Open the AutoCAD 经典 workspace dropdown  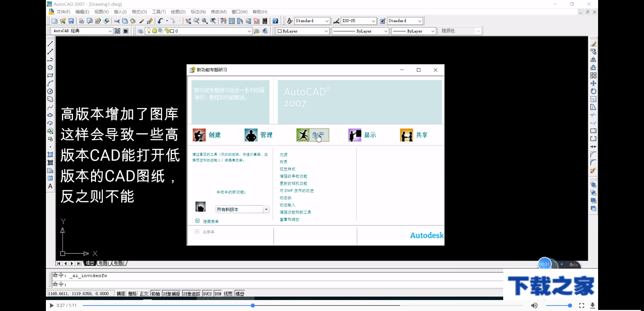click(x=110, y=31)
